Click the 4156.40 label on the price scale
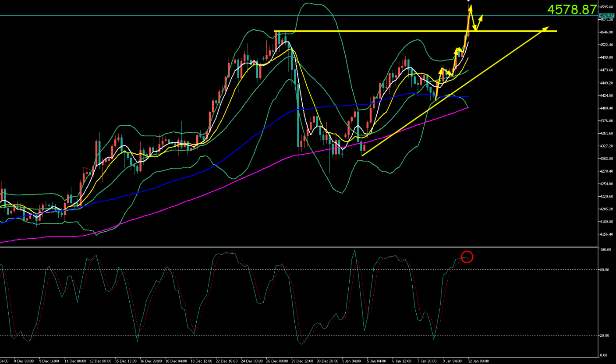This screenshot has height=364, width=616. click(x=607, y=234)
